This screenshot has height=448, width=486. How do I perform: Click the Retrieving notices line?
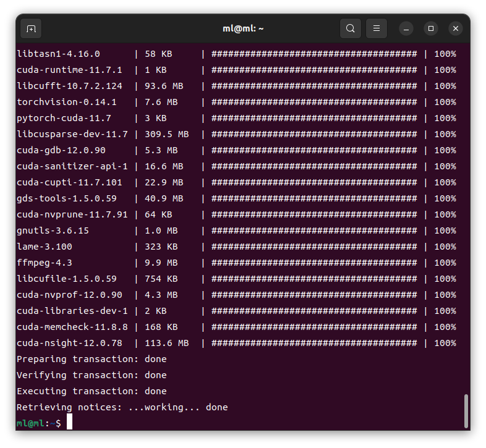[x=122, y=407]
